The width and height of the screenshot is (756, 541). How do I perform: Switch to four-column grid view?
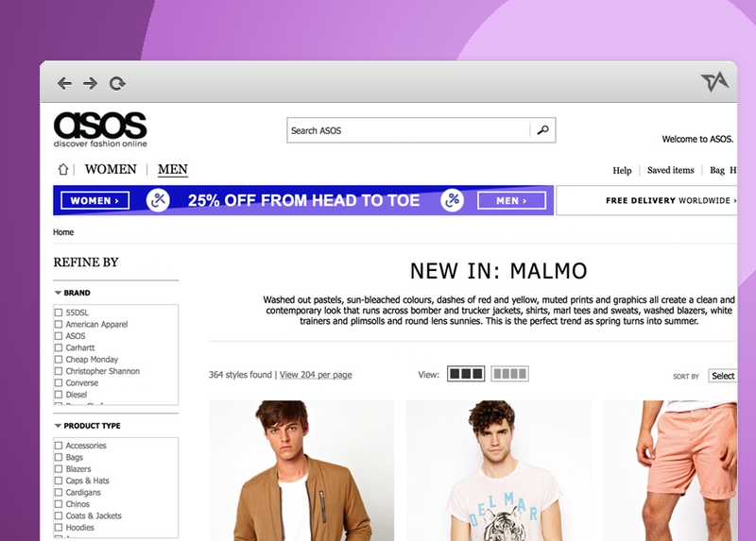coord(509,374)
